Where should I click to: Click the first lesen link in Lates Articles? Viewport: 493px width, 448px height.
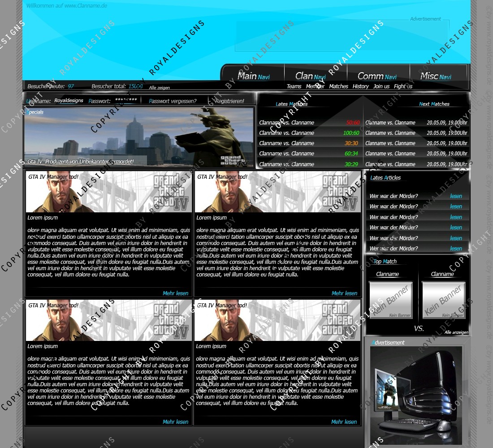pyautogui.click(x=456, y=196)
